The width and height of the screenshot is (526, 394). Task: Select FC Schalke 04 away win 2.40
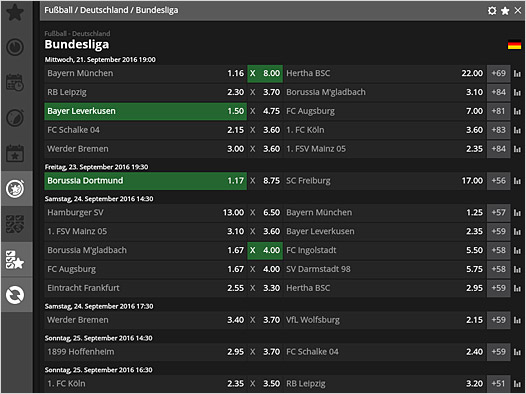point(385,352)
